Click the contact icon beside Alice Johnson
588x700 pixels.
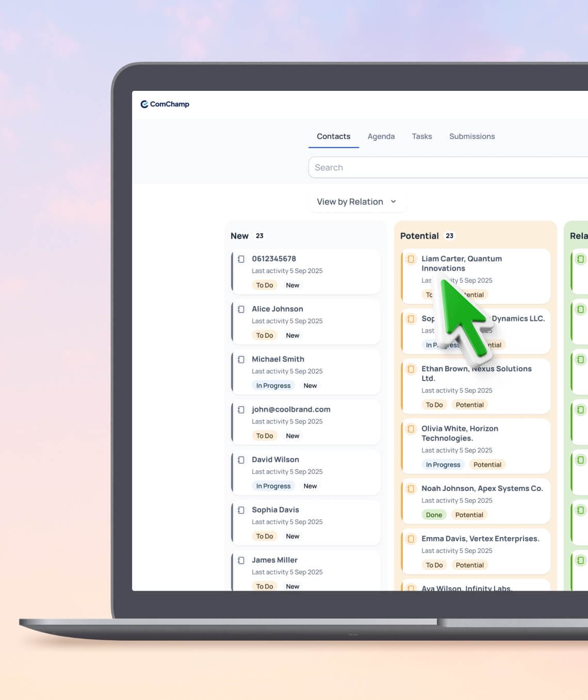tap(241, 309)
